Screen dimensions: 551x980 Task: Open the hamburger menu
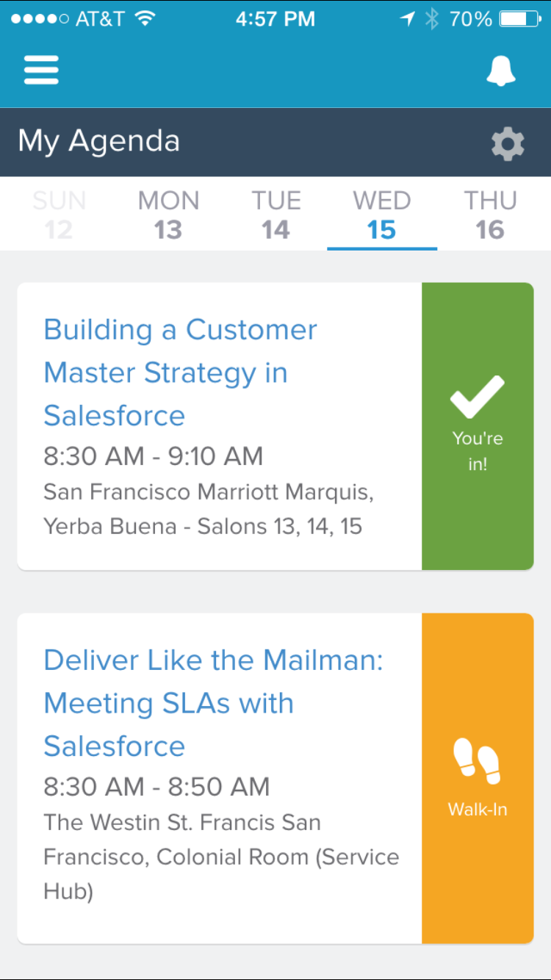pos(41,71)
